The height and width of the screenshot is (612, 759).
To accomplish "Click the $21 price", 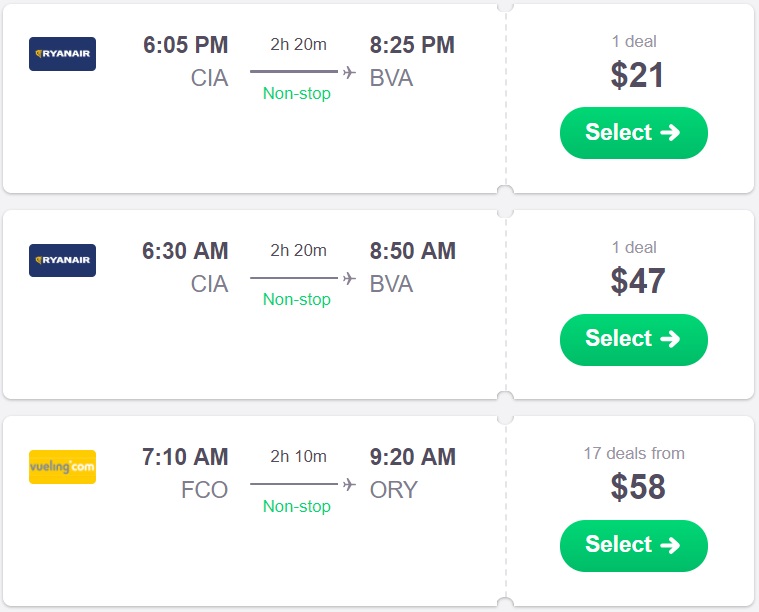I will 637,76.
